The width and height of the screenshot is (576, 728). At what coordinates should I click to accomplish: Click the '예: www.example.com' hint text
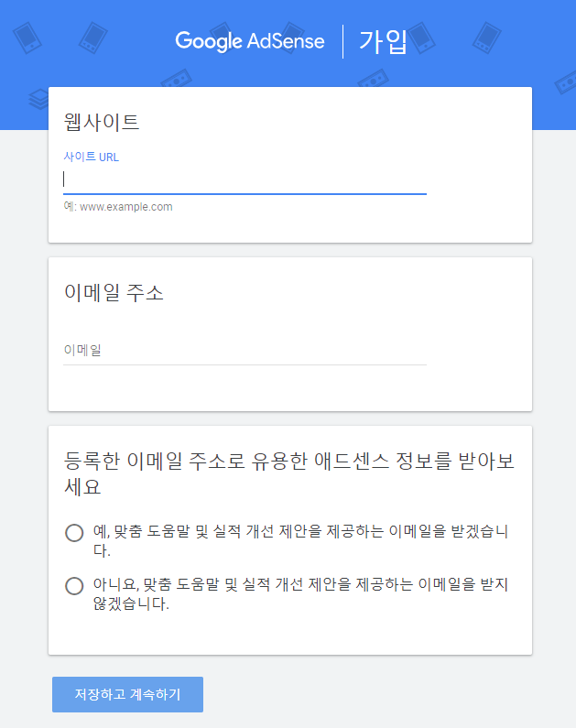[118, 207]
